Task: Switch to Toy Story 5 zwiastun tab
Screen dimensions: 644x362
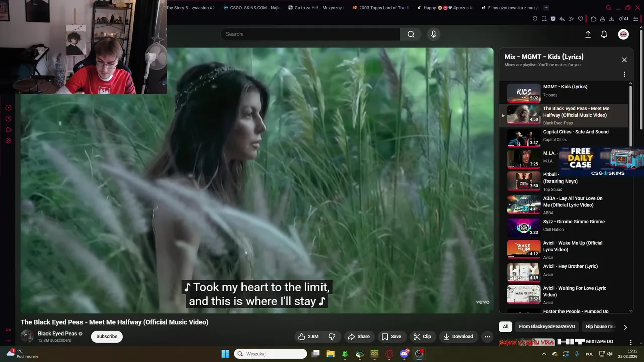Action: [191, 8]
